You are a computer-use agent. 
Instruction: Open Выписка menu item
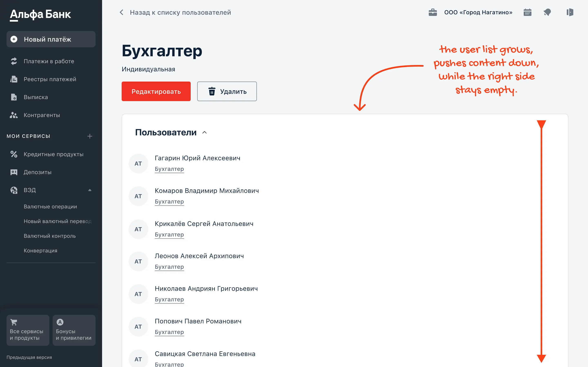click(36, 97)
